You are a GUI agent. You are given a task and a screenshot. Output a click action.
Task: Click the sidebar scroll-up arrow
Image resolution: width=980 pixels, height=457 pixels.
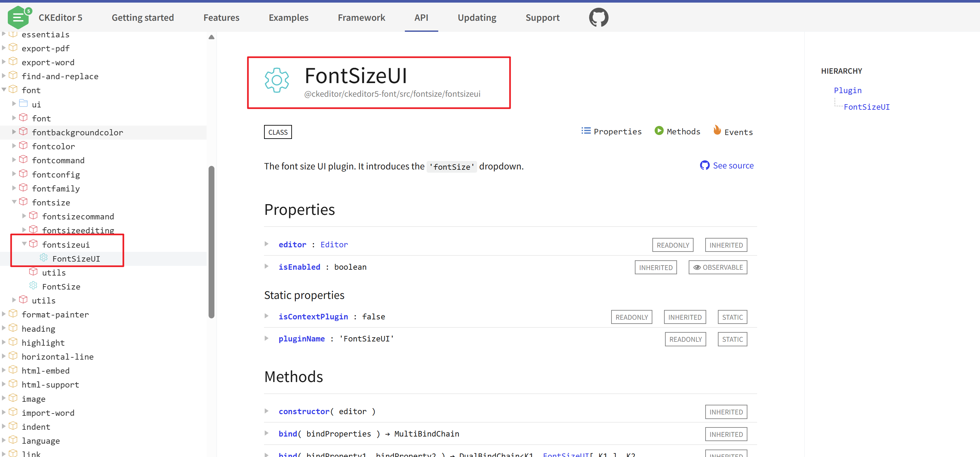coord(212,37)
